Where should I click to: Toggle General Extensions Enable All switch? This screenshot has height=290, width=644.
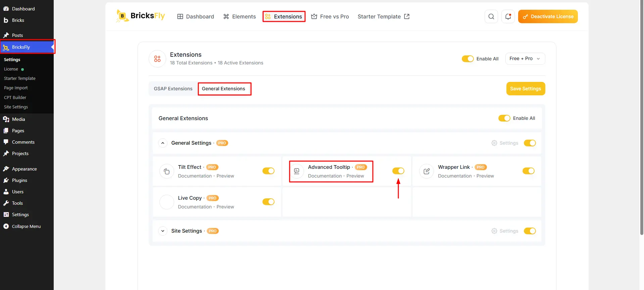[504, 118]
